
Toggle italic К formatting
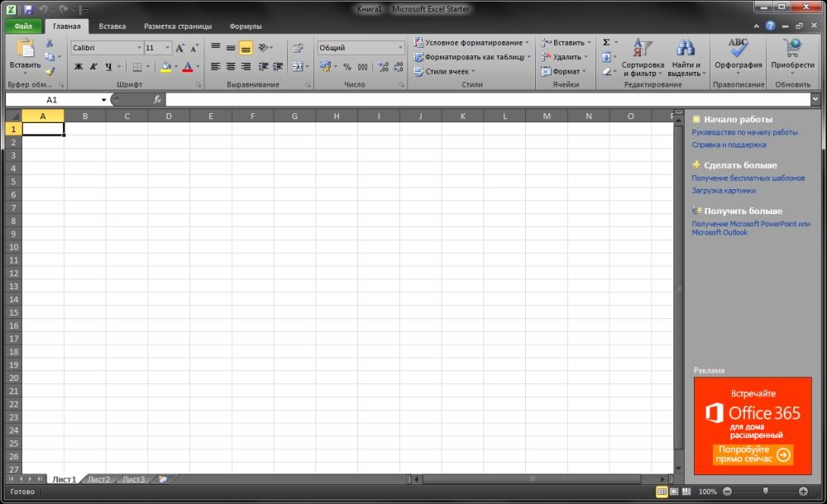pyautogui.click(x=93, y=67)
